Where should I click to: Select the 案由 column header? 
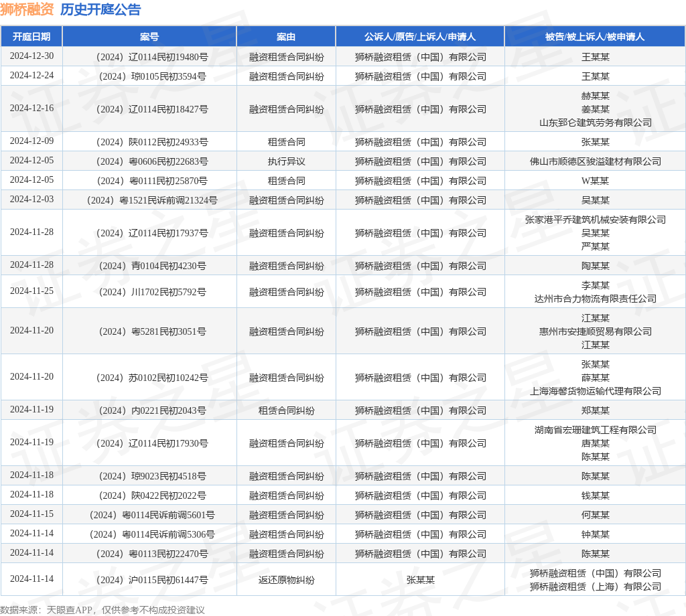[286, 37]
